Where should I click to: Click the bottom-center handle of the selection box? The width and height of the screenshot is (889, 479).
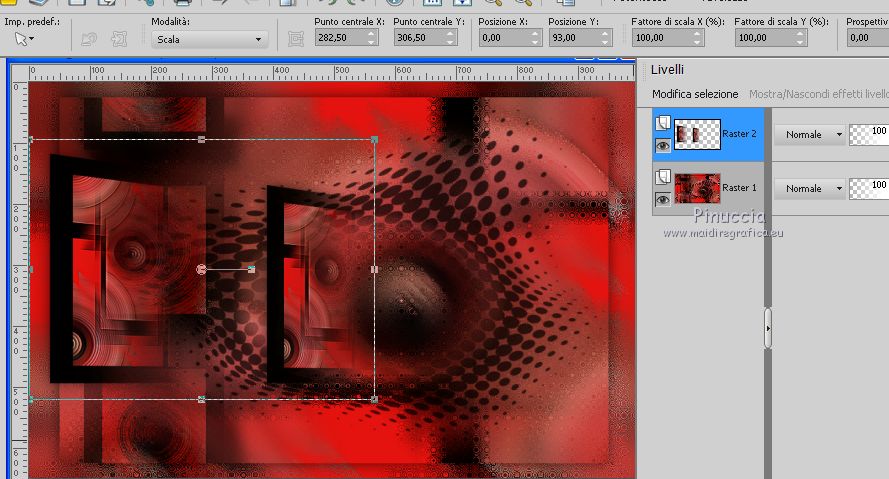(x=202, y=399)
